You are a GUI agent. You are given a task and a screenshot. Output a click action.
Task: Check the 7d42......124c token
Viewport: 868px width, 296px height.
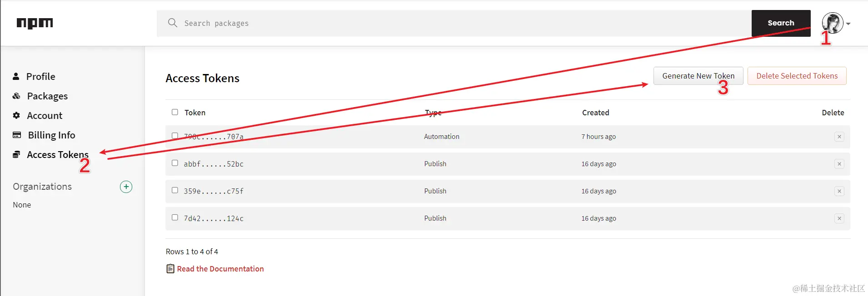[175, 217]
